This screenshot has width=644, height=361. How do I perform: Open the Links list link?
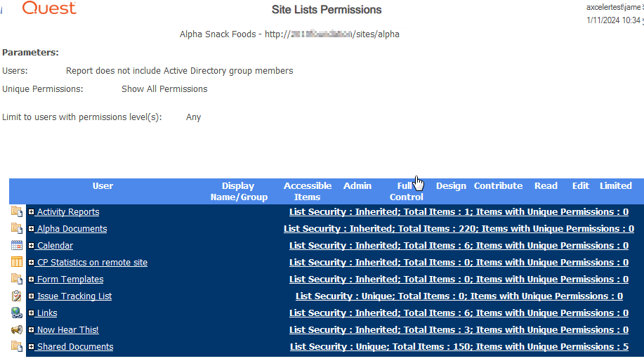click(x=47, y=313)
